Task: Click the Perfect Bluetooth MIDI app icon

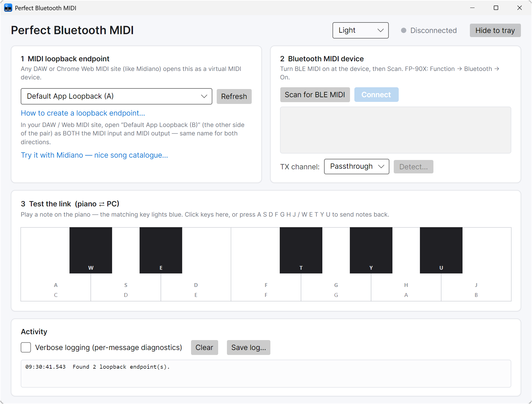Action: pos(8,8)
